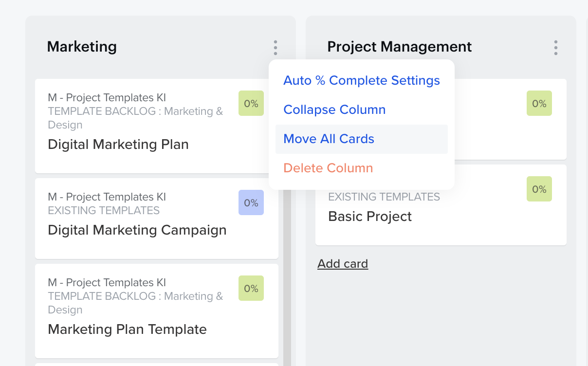Click the Marketing column title
This screenshot has width=588, height=366.
pyautogui.click(x=82, y=47)
